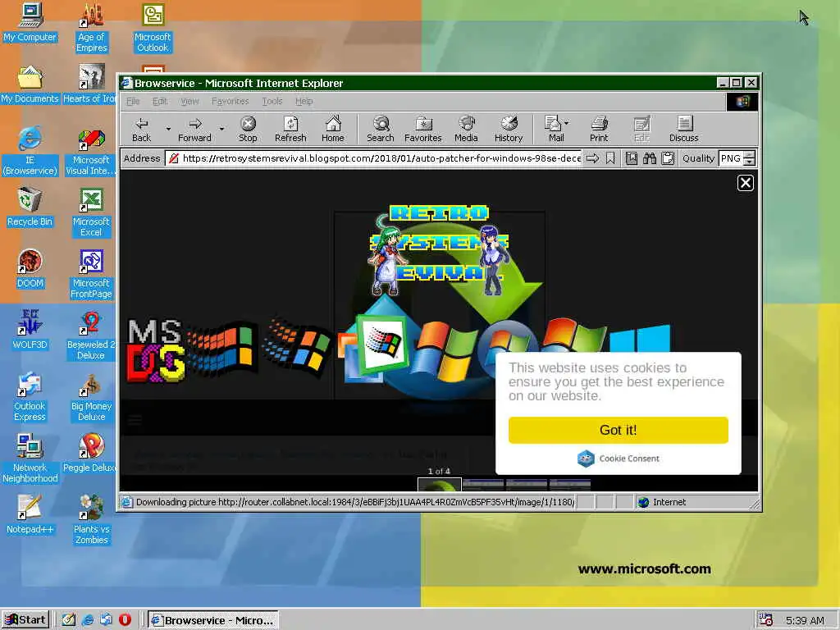
Task: Select Outlook Express desktop icon
Action: click(30, 397)
